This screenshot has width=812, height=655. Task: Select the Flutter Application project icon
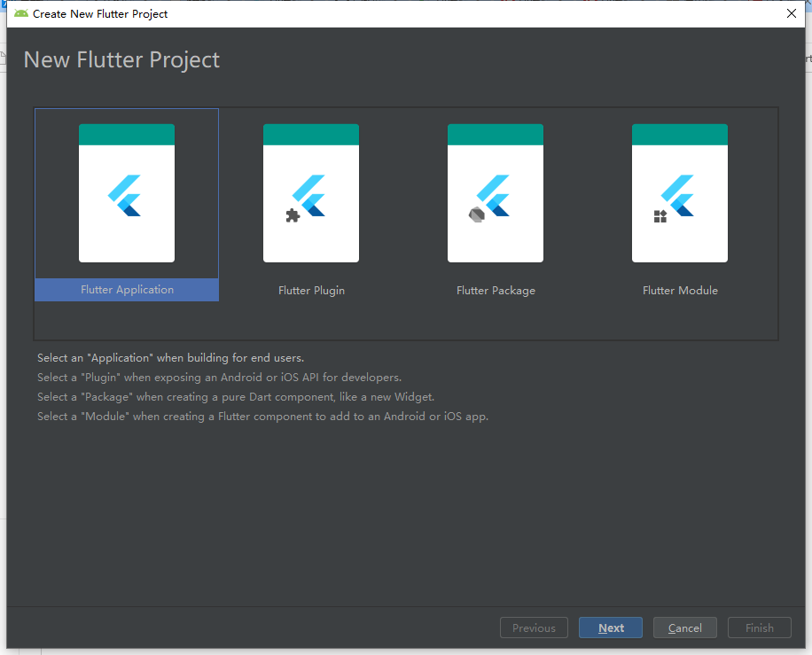127,193
